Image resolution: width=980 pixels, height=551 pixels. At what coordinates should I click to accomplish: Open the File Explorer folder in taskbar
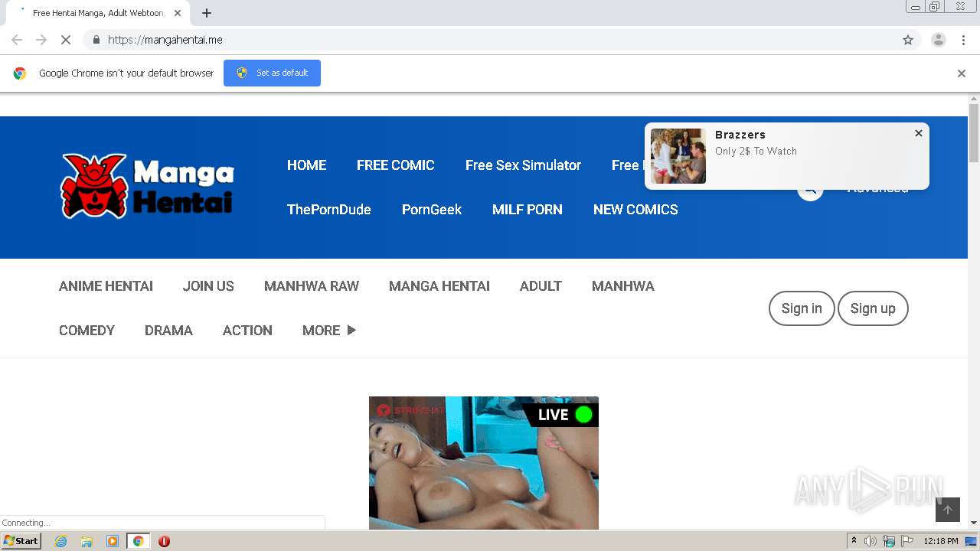coord(87,541)
